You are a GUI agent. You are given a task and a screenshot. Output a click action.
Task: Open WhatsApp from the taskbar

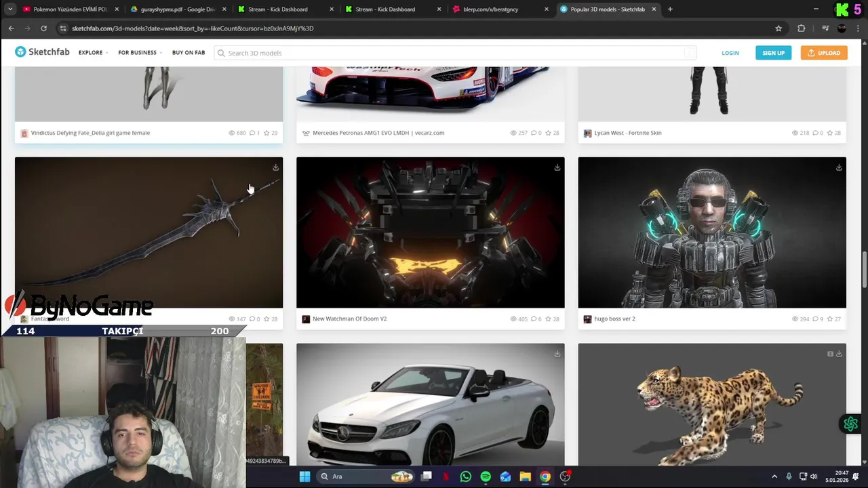[x=465, y=476]
